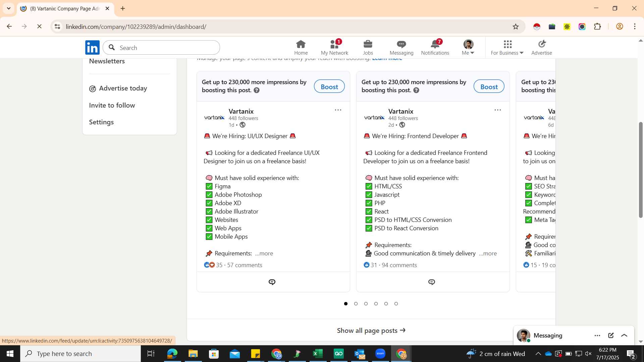Click Show all page posts link
The height and width of the screenshot is (362, 644).
pyautogui.click(x=371, y=330)
